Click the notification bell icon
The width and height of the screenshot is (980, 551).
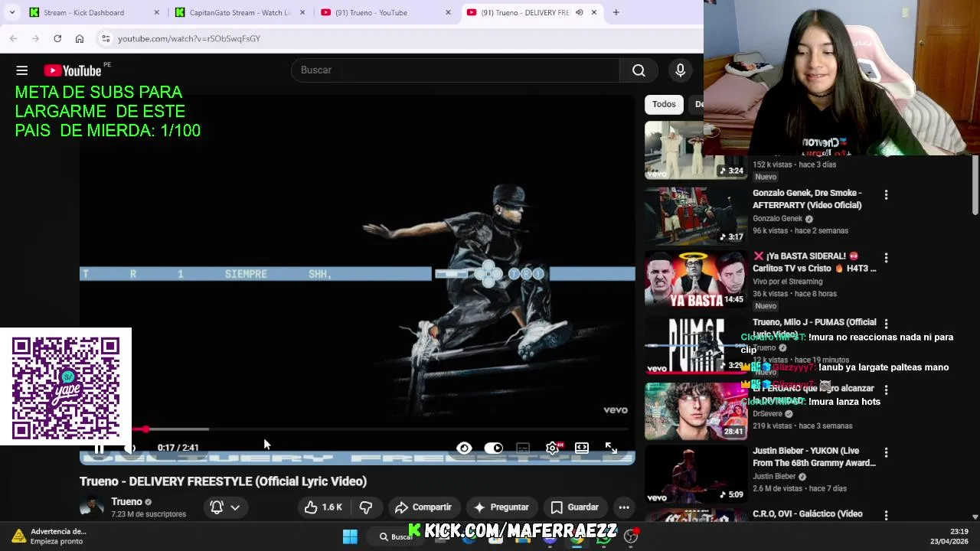(x=217, y=507)
